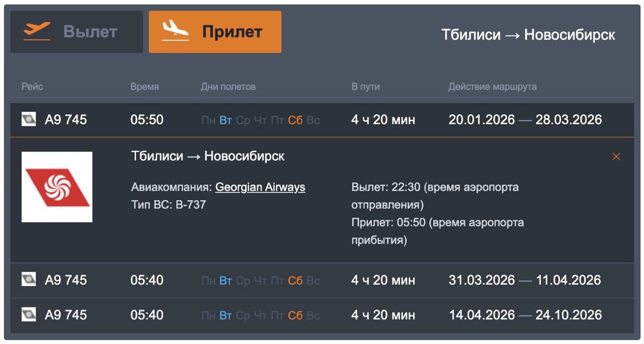This screenshot has width=644, height=344.
Task: Click the airline icon next to first A9 745
Action: tap(29, 120)
